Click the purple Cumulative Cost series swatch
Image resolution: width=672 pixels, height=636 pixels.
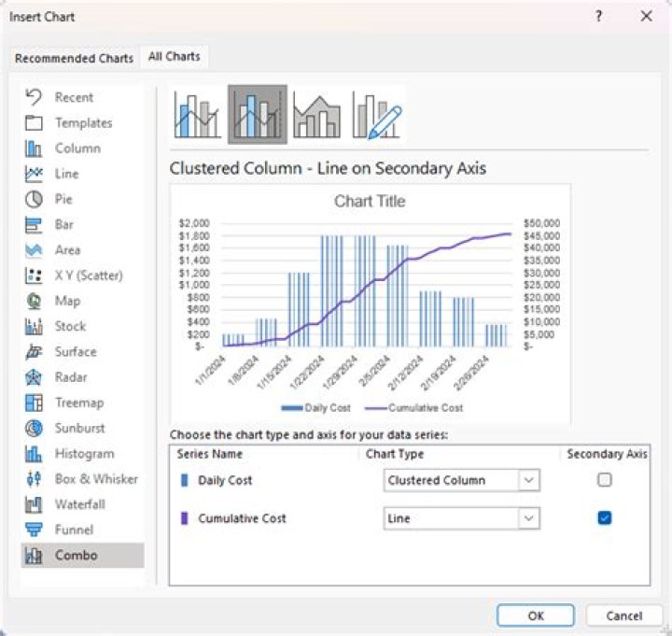[184, 518]
